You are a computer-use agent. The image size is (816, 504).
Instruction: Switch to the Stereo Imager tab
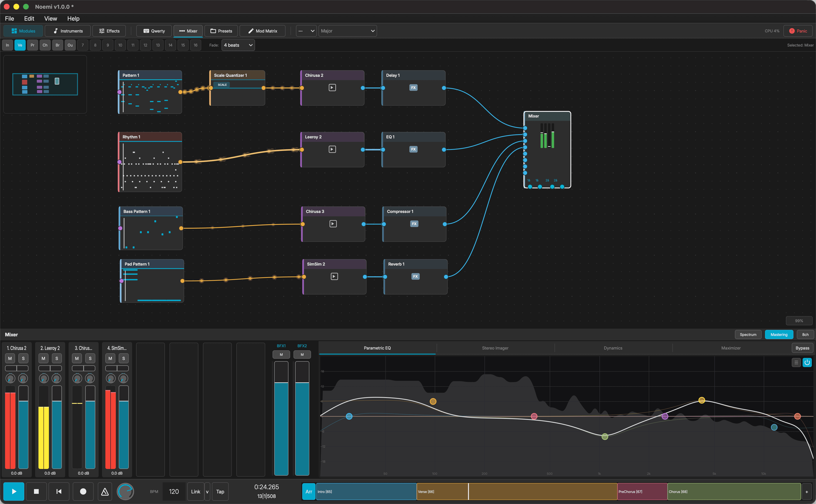[495, 348]
